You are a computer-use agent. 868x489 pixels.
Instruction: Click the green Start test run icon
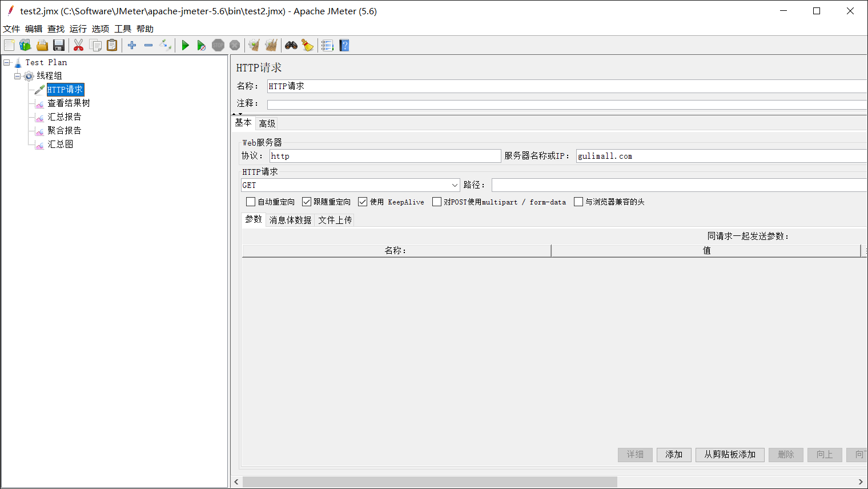tap(185, 46)
